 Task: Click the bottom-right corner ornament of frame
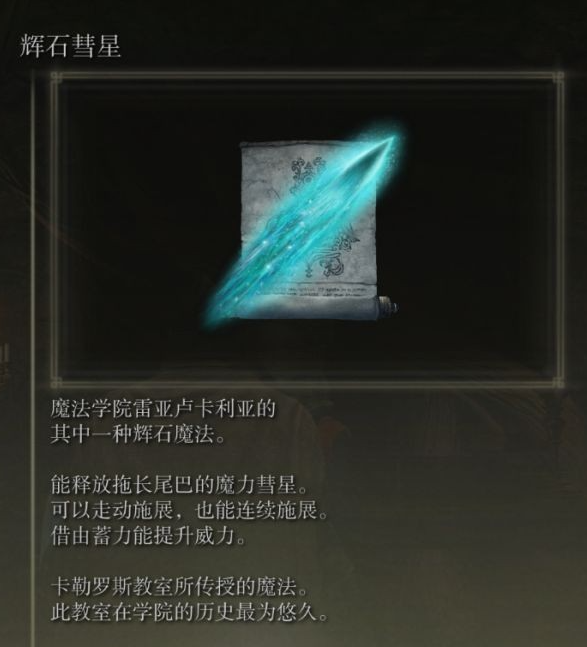[559, 382]
